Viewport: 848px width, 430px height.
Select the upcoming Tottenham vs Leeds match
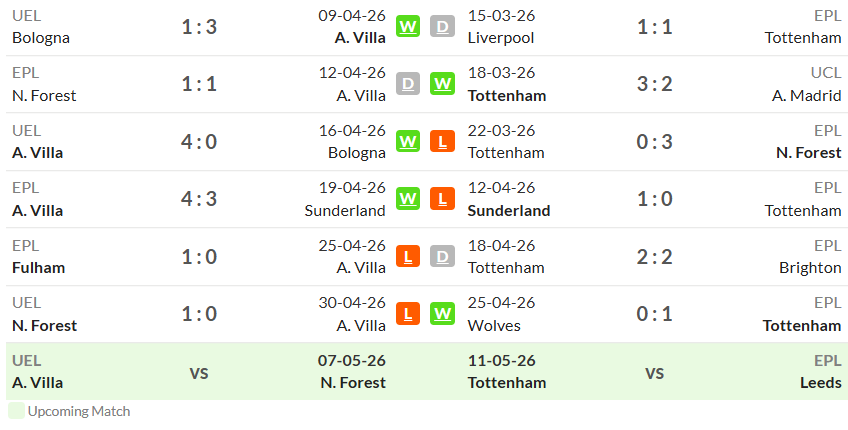click(x=654, y=372)
